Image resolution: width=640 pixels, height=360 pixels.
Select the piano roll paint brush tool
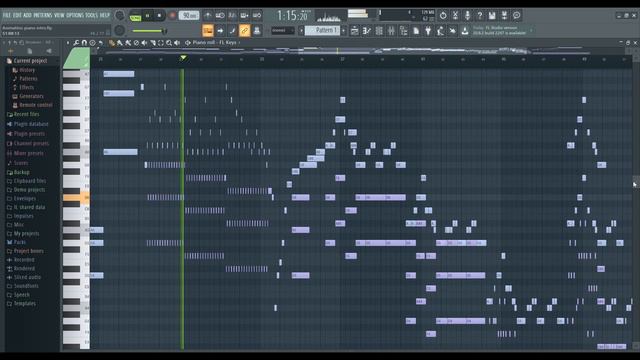[x=120, y=42]
